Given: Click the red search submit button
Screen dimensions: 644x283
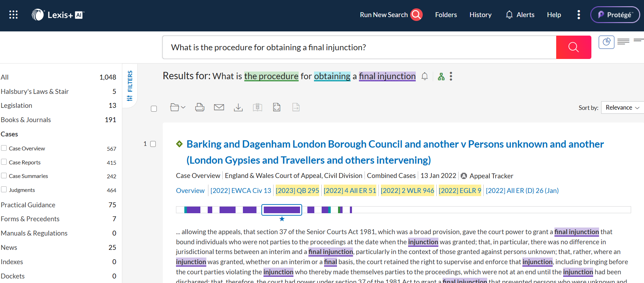Looking at the screenshot, I should 573,47.
